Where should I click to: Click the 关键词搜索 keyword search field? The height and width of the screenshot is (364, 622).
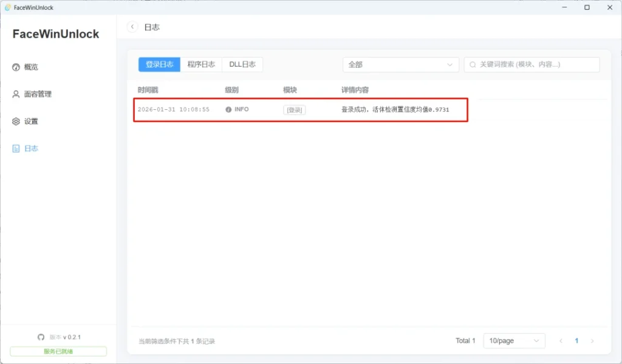530,64
